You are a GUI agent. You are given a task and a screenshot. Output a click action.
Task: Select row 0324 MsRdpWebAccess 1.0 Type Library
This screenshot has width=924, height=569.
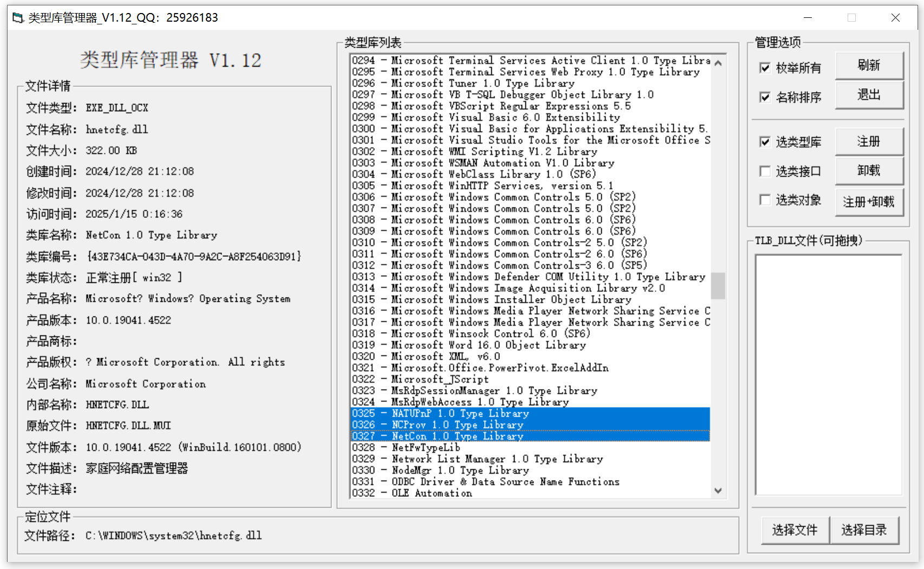530,402
